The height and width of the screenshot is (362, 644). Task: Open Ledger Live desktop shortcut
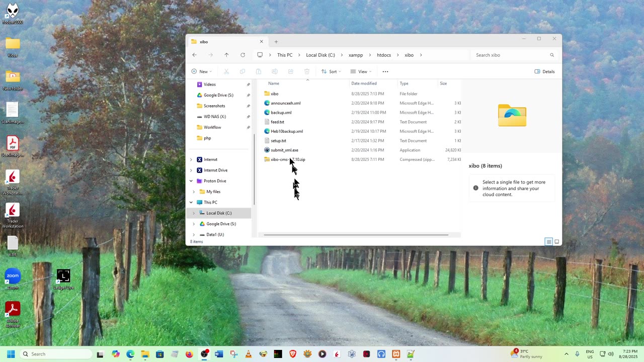click(63, 279)
